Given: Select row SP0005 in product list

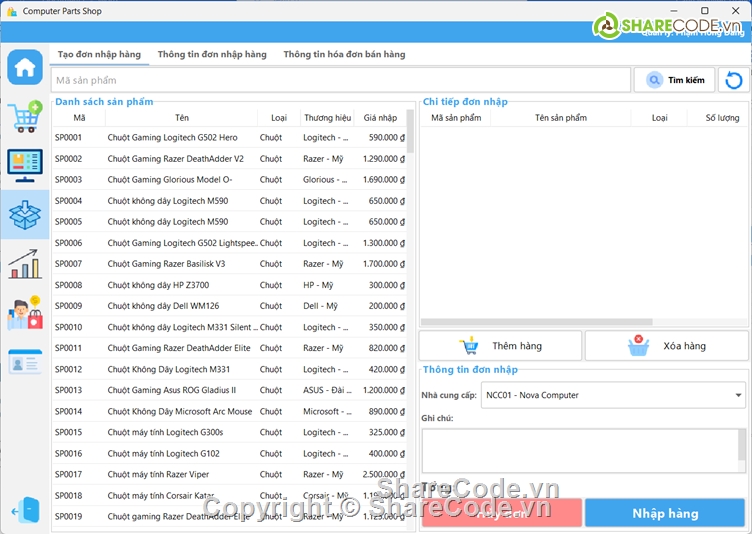Looking at the screenshot, I should pyautogui.click(x=229, y=222).
